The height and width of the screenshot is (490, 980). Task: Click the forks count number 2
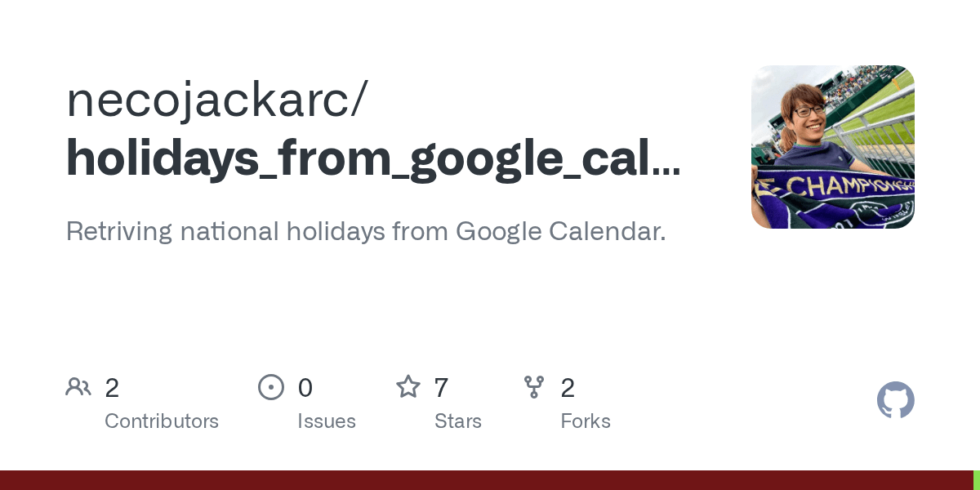coord(568,388)
